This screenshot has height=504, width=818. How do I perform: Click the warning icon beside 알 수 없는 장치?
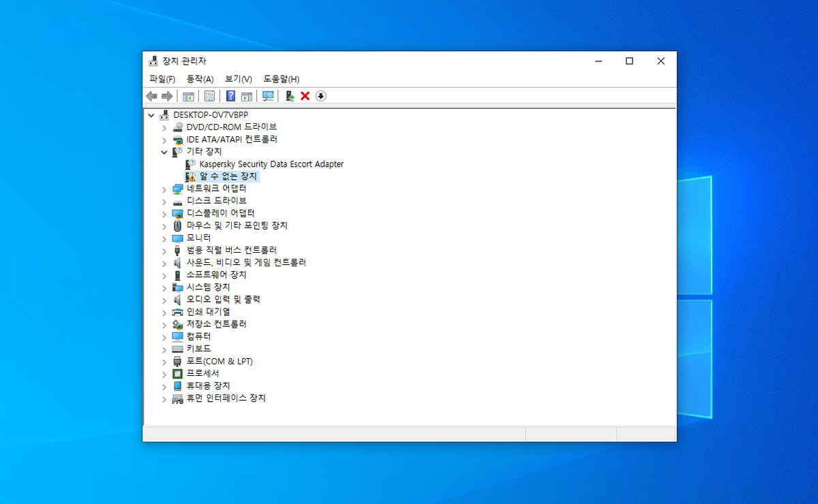tap(191, 176)
